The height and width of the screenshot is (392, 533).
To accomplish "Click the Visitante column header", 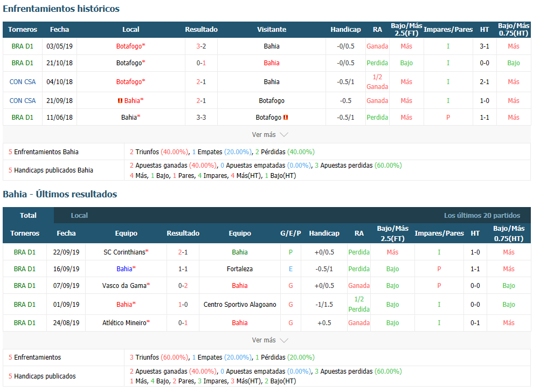I will [272, 30].
